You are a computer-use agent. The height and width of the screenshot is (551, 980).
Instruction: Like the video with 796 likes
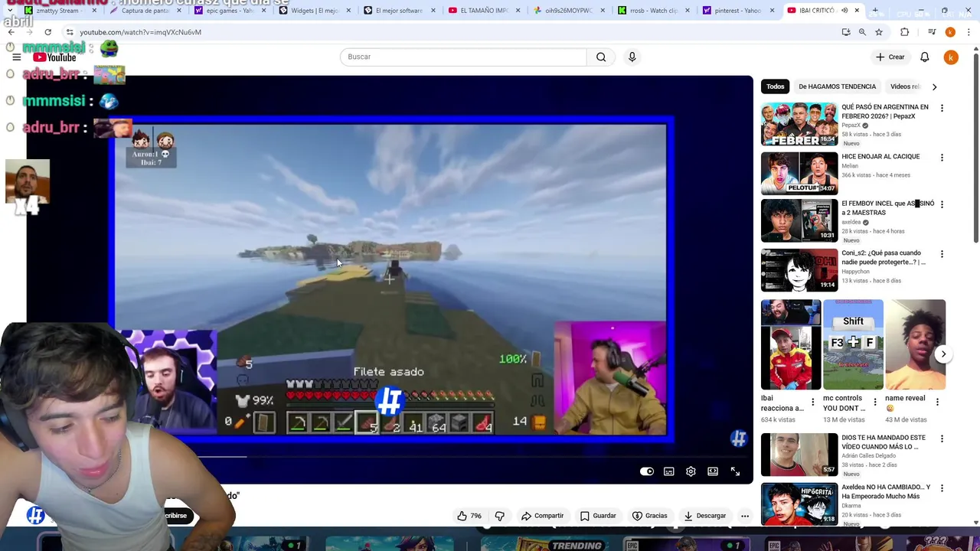pos(469,516)
